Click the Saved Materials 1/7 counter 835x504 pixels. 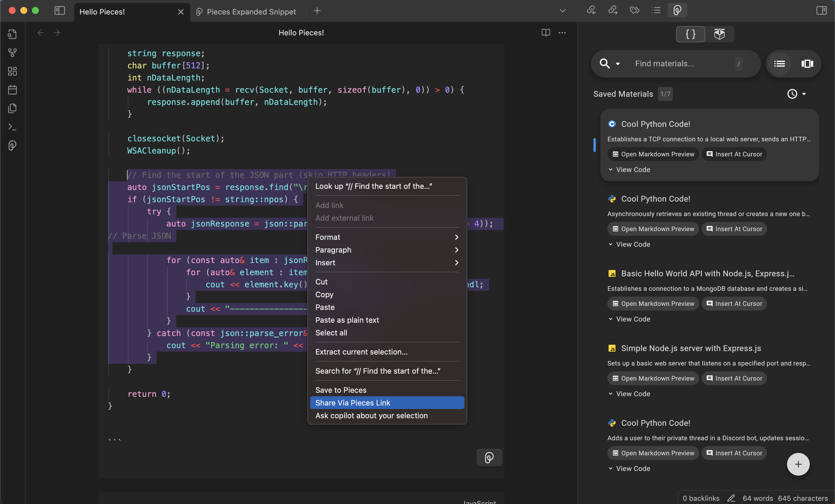tap(665, 94)
